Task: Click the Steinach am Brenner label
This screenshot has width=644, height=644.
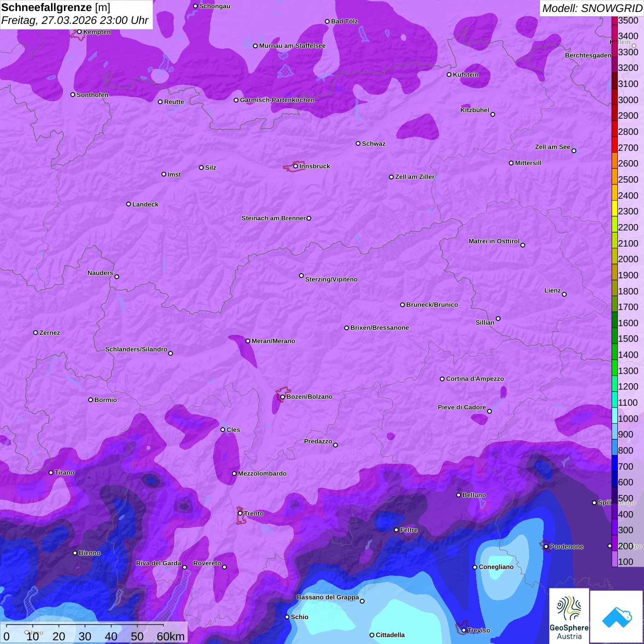Action: [x=274, y=218]
